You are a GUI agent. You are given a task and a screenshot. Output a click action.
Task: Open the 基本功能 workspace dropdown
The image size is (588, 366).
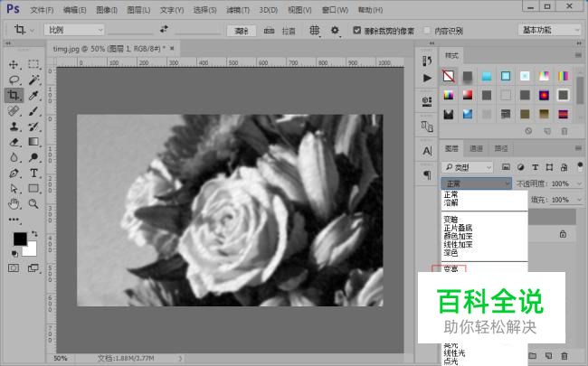(549, 30)
